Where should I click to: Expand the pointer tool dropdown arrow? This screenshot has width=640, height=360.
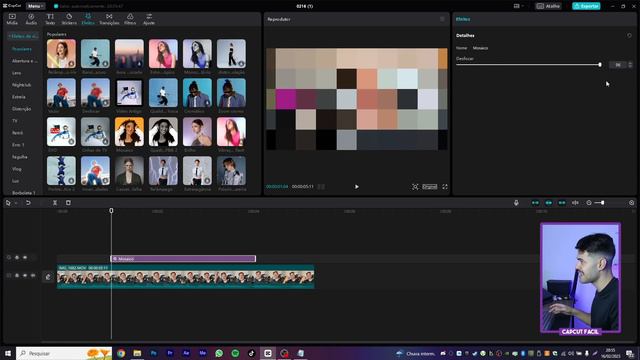pyautogui.click(x=16, y=203)
